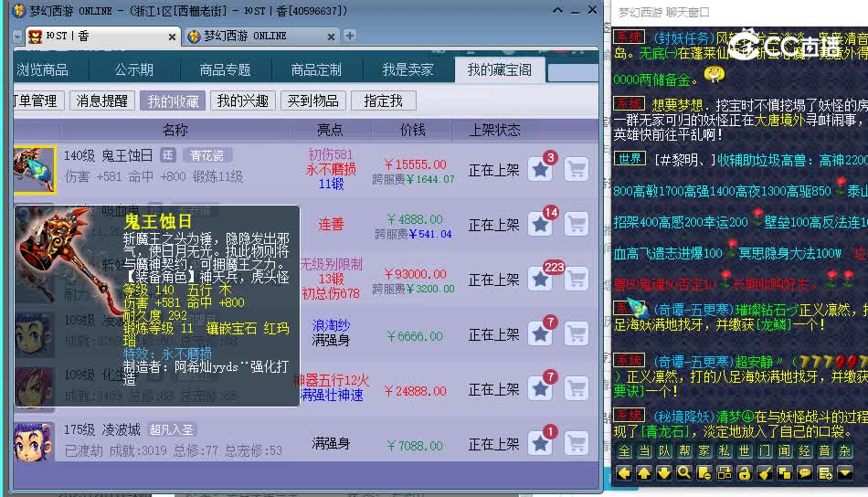This screenshot has width=868, height=497.
Task: Click the 我的兴趣 button
Action: pos(242,100)
